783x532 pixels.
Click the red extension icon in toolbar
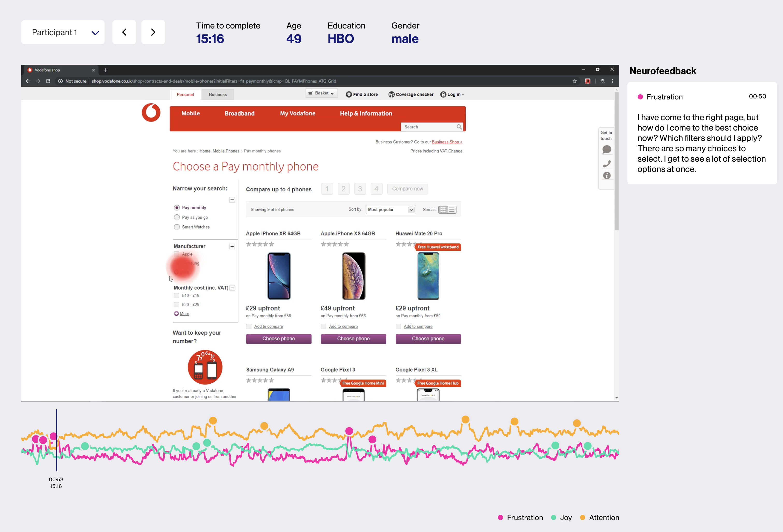point(588,81)
